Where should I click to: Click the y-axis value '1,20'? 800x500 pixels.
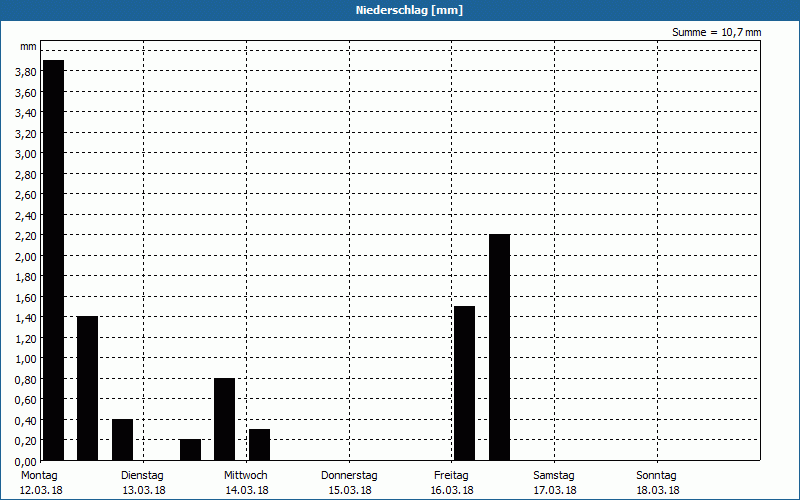pyautogui.click(x=26, y=339)
